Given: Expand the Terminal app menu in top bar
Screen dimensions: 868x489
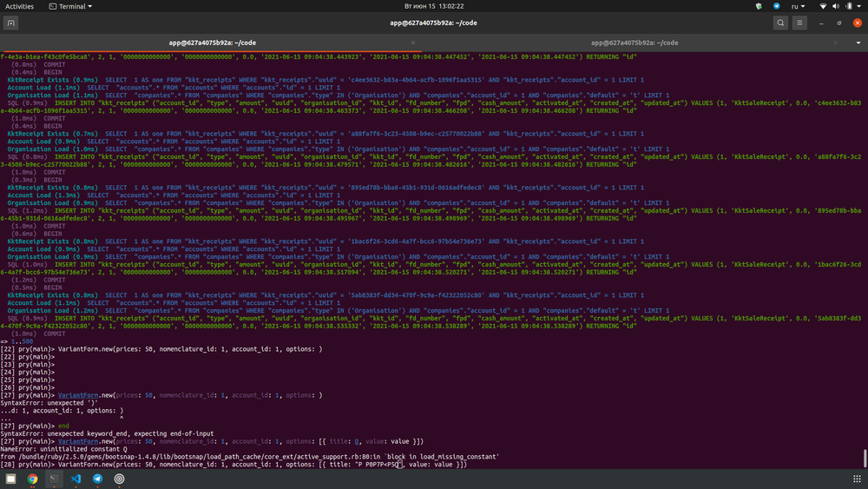Looking at the screenshot, I should click(72, 6).
